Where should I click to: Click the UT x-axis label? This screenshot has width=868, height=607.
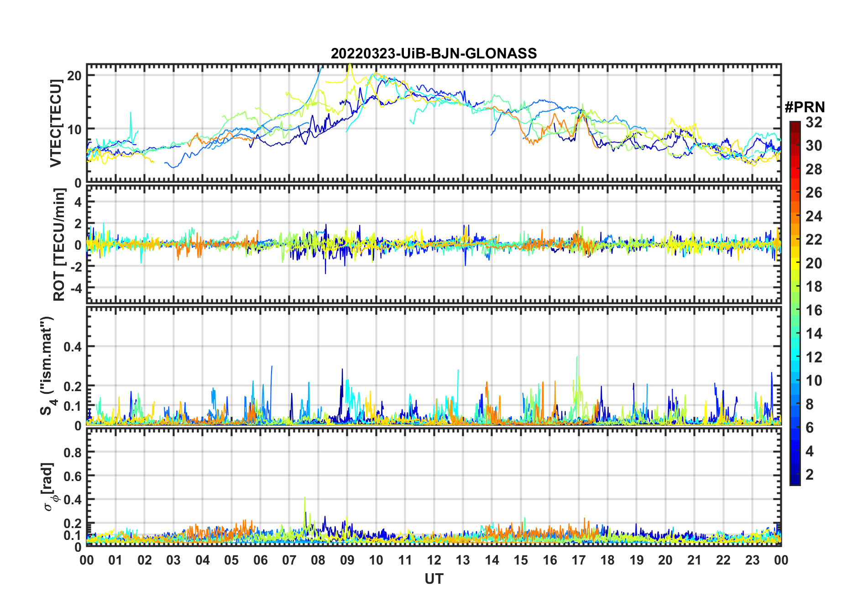point(434,579)
